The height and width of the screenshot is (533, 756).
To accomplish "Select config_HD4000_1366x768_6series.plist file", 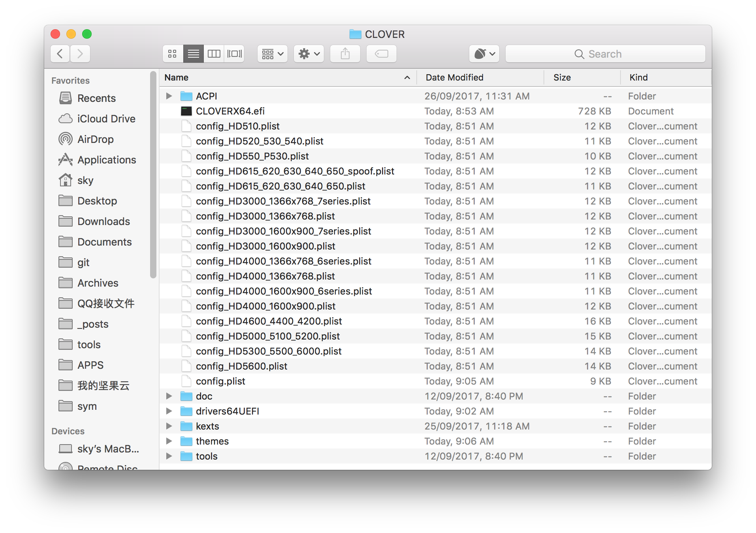I will point(435,261).
